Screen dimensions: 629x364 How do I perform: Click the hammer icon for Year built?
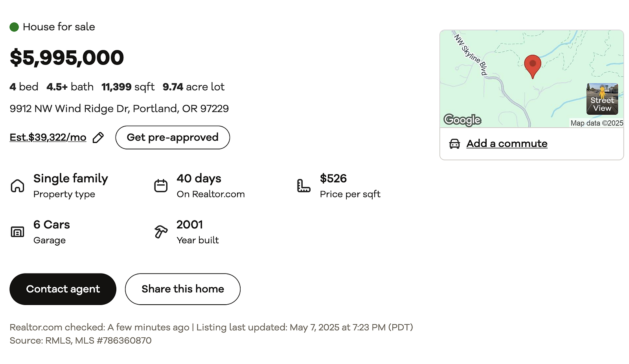[161, 232]
